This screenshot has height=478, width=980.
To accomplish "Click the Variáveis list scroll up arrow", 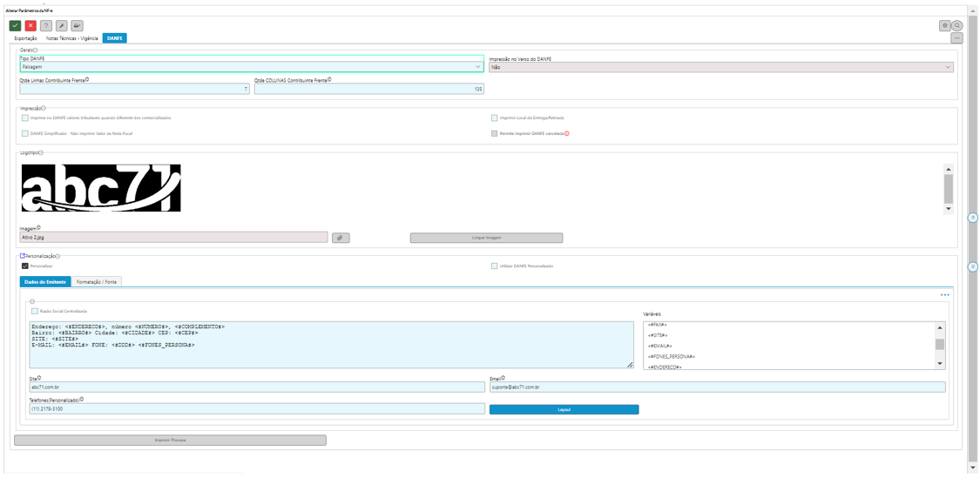I will [939, 327].
